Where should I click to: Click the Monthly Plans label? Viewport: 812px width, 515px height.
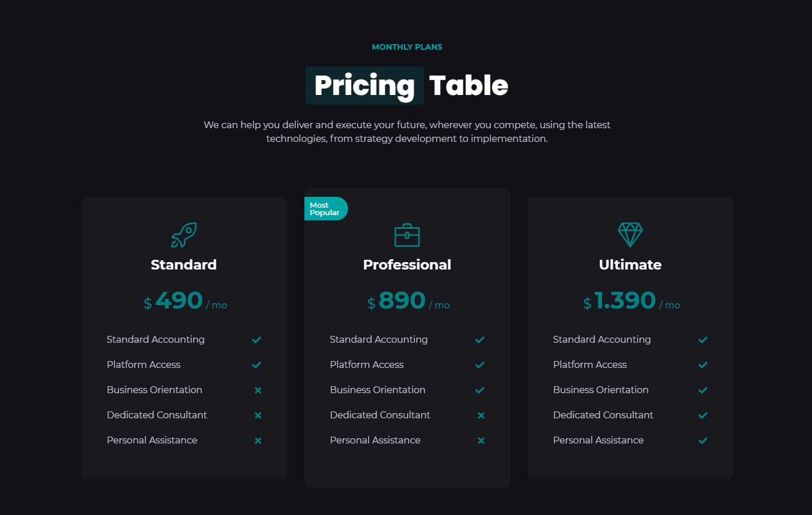point(407,47)
